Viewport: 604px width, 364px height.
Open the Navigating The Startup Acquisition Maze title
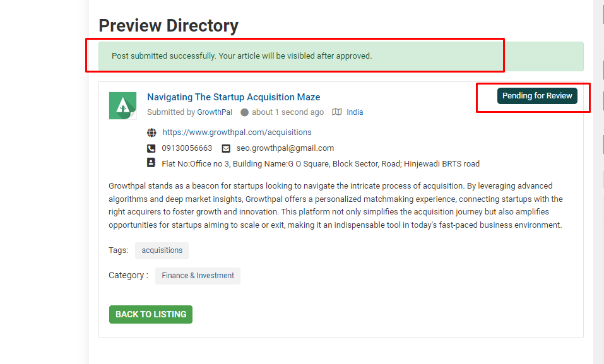point(234,97)
